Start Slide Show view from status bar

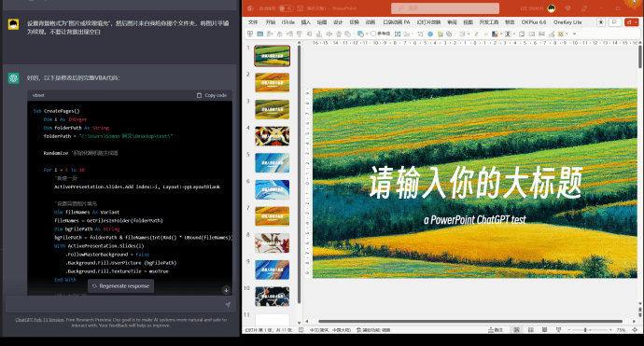(x=558, y=329)
